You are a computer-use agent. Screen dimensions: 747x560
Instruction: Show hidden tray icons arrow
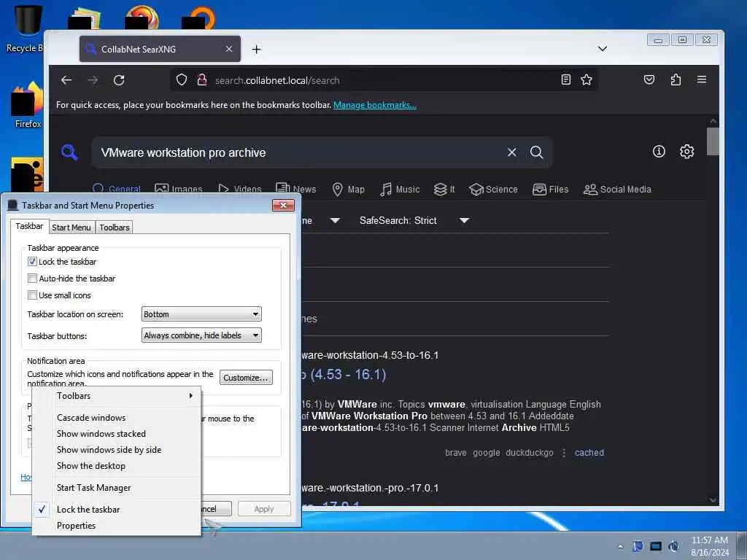[x=620, y=547]
